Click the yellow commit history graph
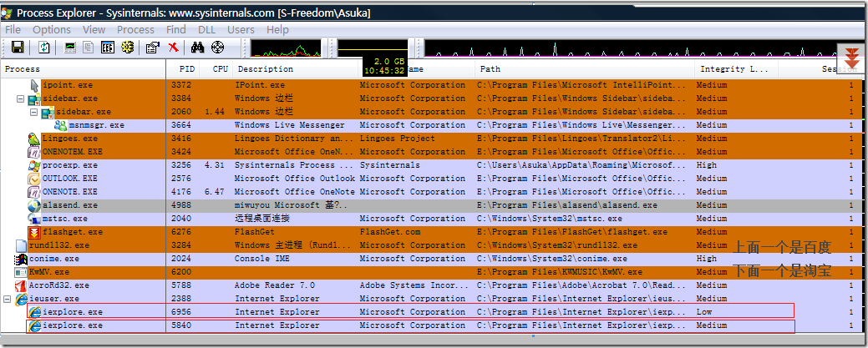The width and height of the screenshot is (868, 348). pos(372,48)
